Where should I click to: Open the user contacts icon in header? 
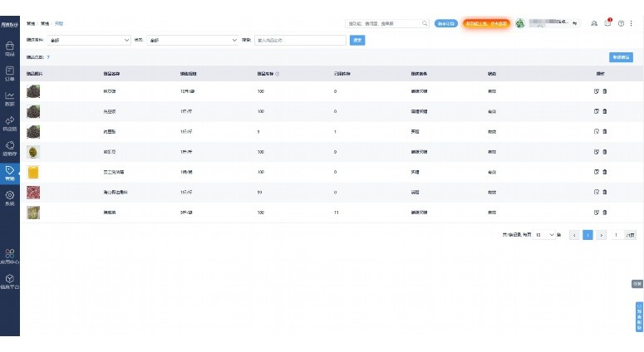[594, 23]
